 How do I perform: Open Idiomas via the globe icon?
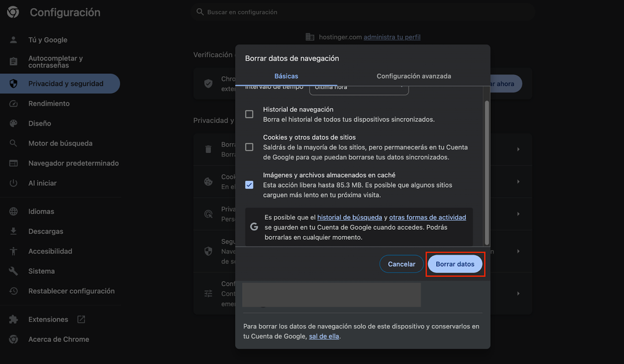click(x=13, y=211)
